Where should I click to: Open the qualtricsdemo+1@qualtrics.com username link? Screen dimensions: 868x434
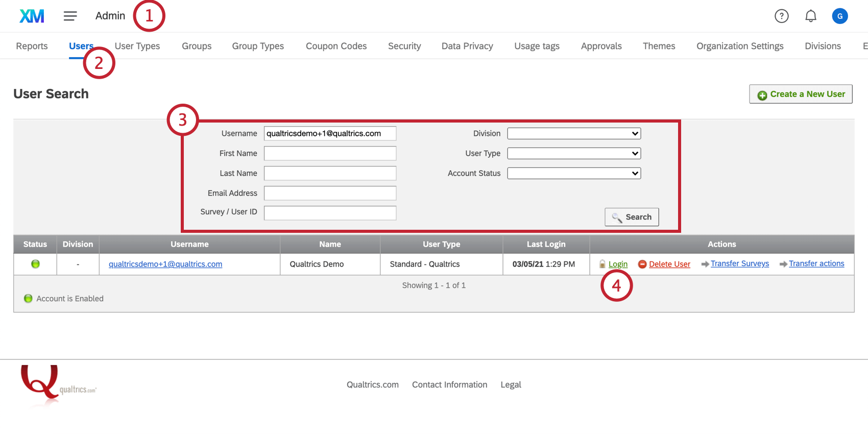(165, 264)
